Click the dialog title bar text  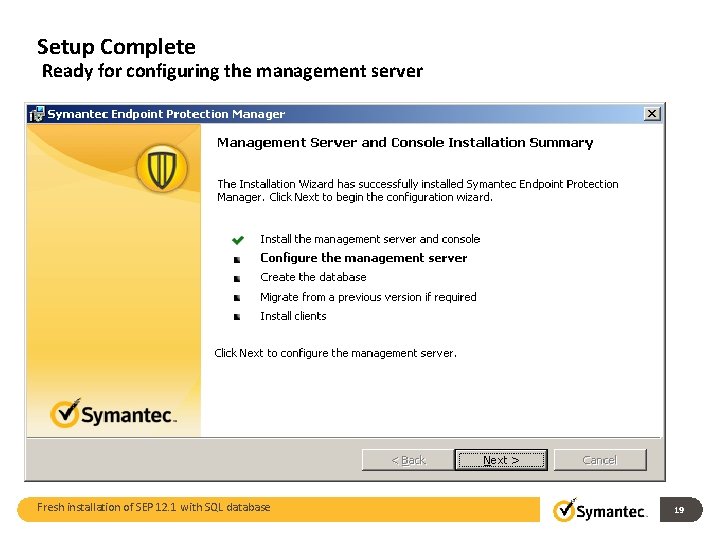tap(166, 114)
